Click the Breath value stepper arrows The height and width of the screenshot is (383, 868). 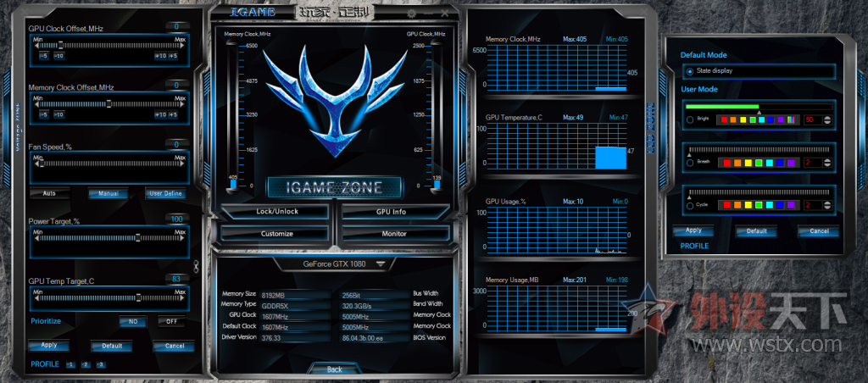click(x=827, y=163)
